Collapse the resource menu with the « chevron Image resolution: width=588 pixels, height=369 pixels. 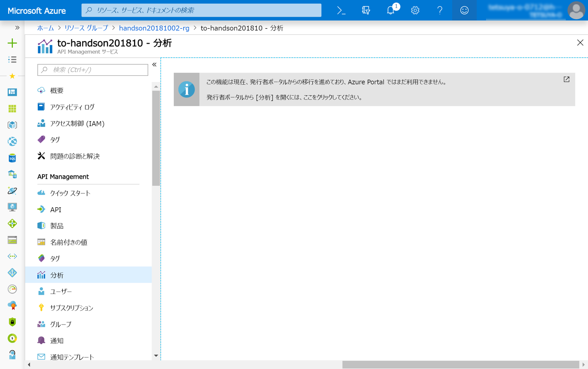pyautogui.click(x=154, y=64)
